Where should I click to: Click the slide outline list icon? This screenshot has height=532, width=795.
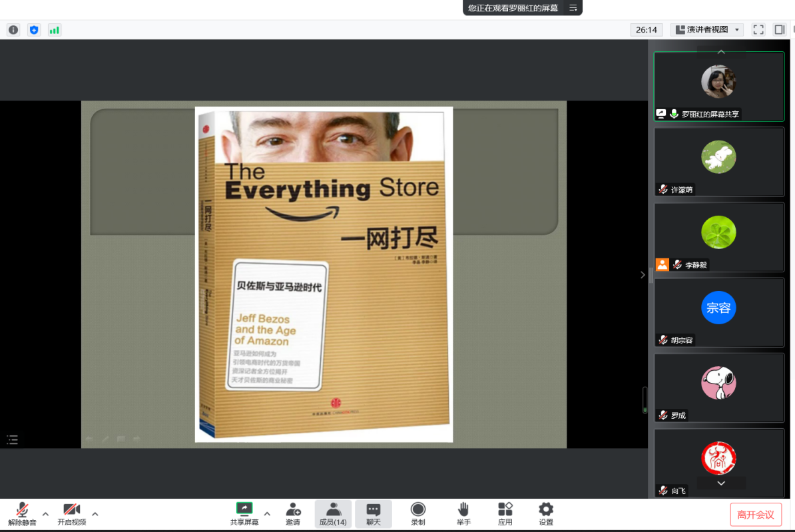coord(12,439)
